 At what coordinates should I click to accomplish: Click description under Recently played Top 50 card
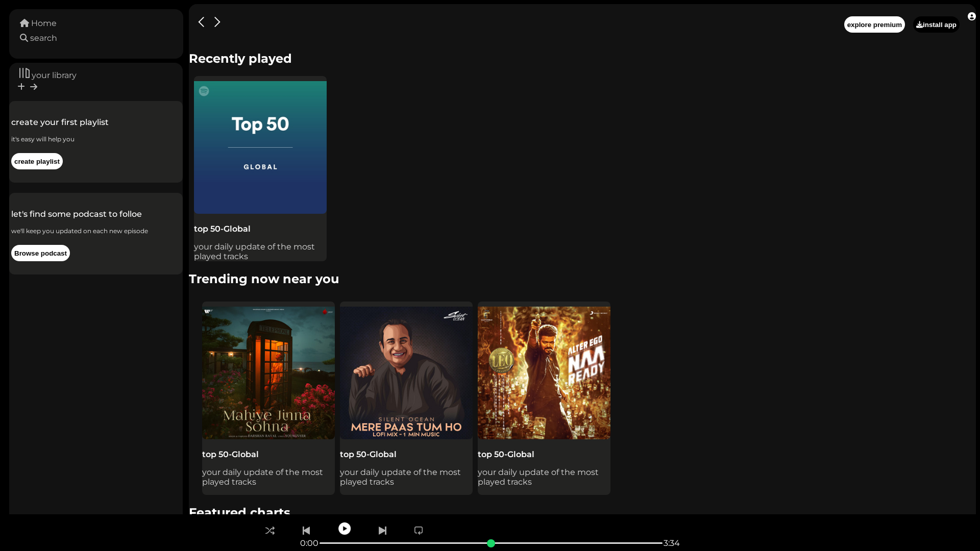tap(254, 252)
